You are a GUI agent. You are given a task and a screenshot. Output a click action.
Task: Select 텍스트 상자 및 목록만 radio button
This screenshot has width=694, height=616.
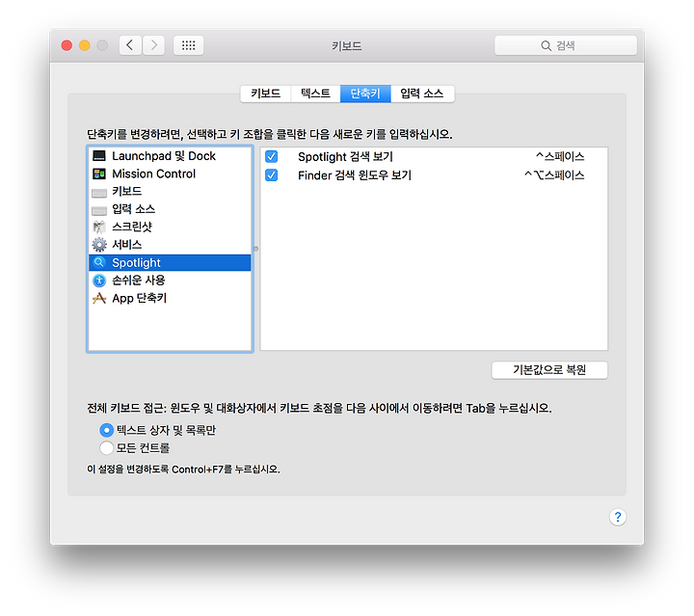tap(107, 430)
